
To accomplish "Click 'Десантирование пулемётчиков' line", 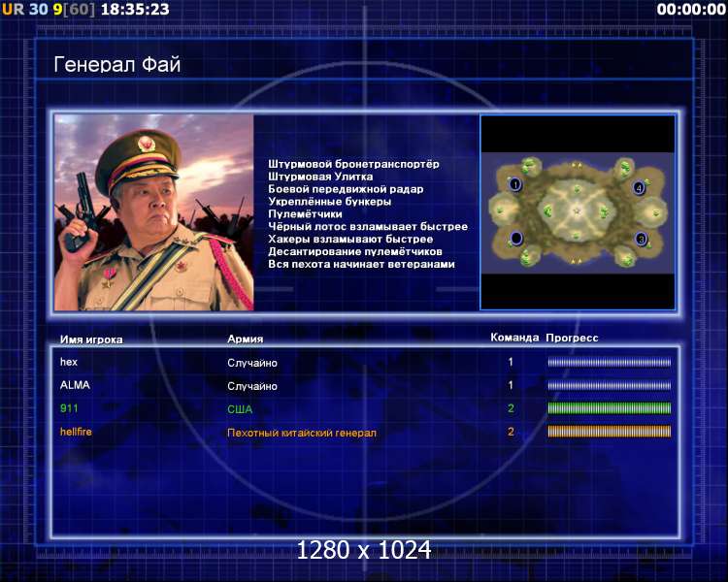I will coord(354,251).
